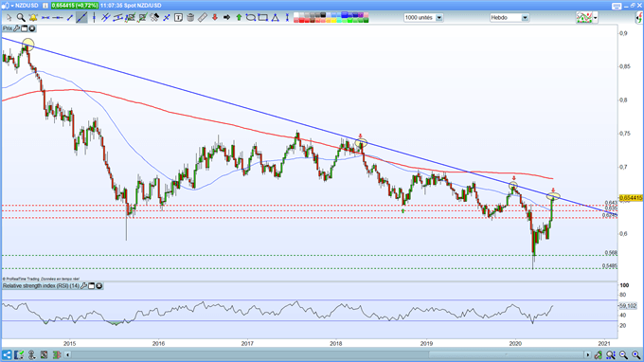Click the leftmost bottom-right magnifier icon
644x362 pixels.
coord(611,354)
